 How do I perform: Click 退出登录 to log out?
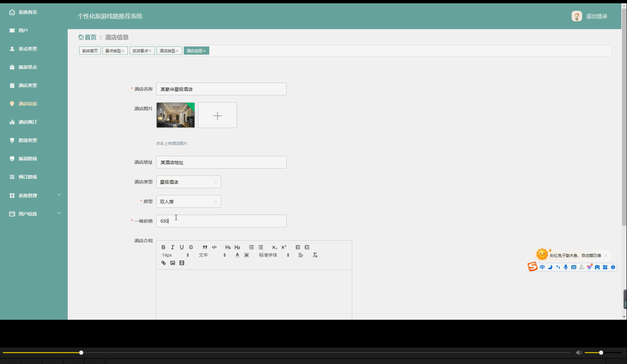tap(597, 17)
